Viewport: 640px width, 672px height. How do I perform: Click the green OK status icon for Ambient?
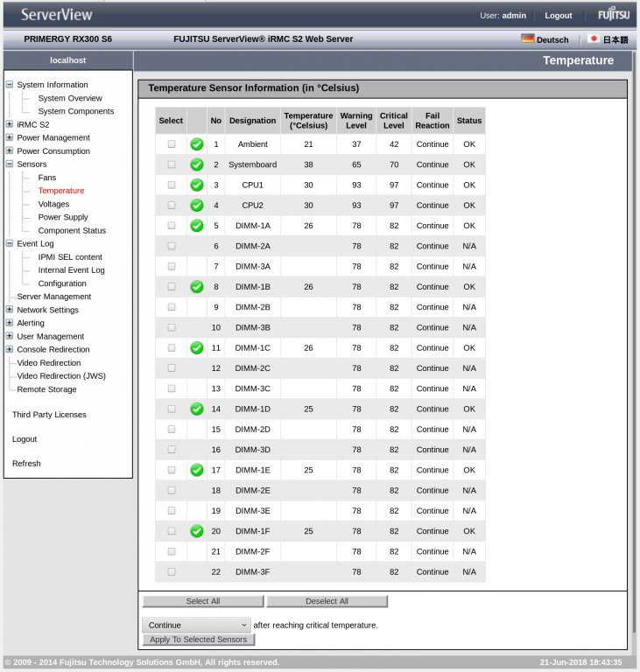tap(197, 144)
